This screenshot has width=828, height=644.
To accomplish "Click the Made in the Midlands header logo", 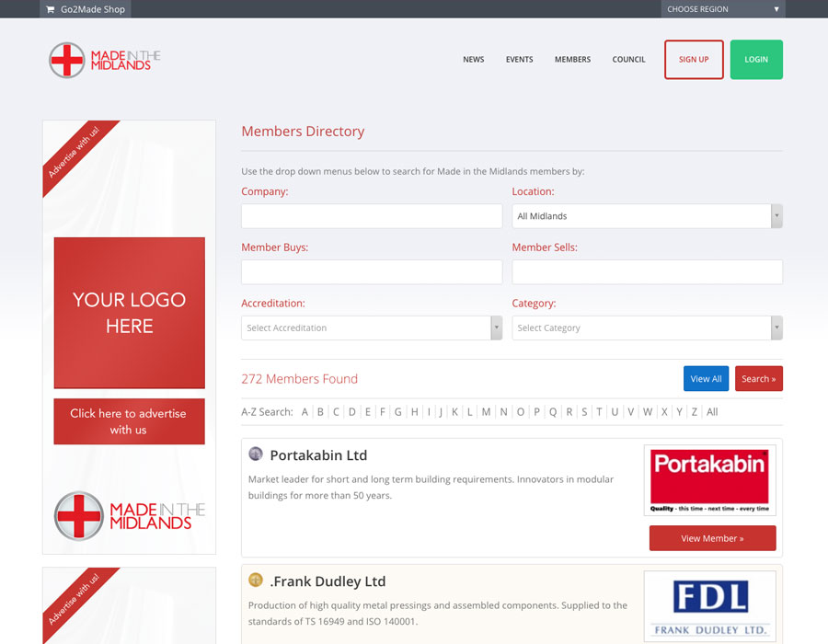I will tap(105, 60).
